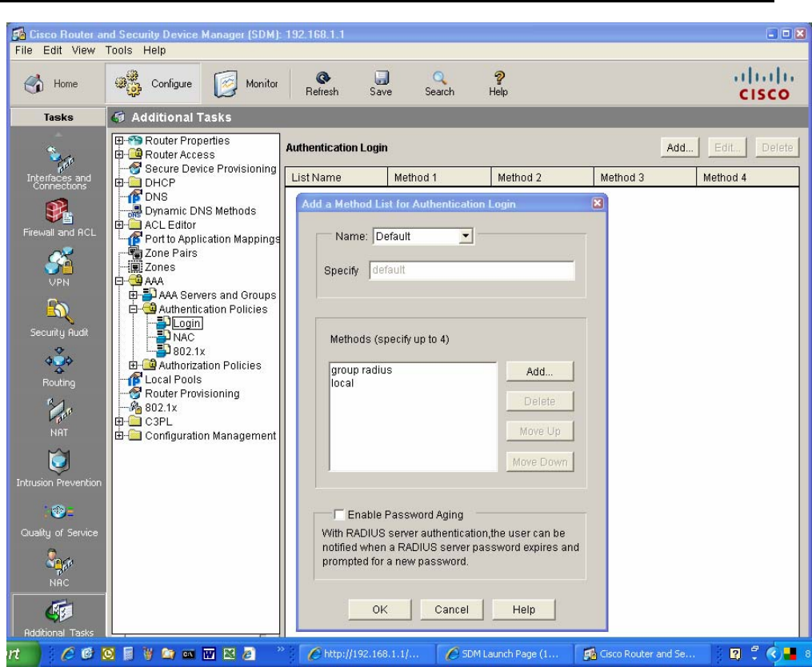
Task: Enable Password Aging checkbox
Action: click(x=338, y=515)
